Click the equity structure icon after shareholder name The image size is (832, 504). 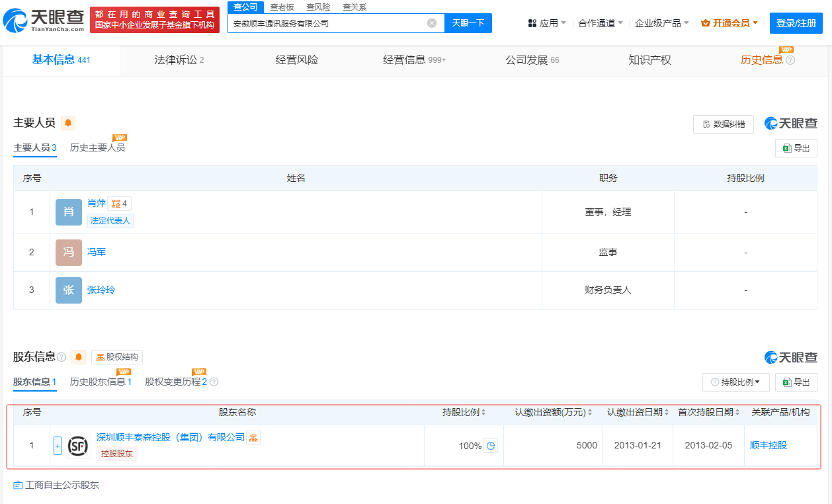253,438
